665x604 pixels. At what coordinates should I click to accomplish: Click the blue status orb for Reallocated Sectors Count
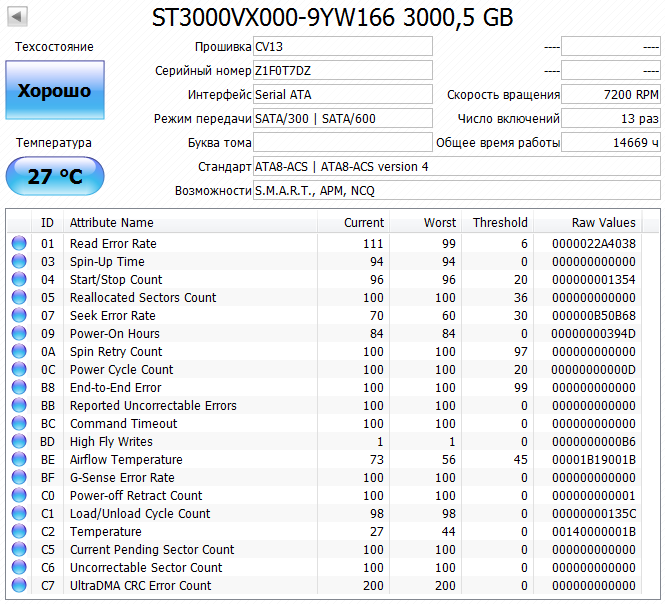pos(19,298)
